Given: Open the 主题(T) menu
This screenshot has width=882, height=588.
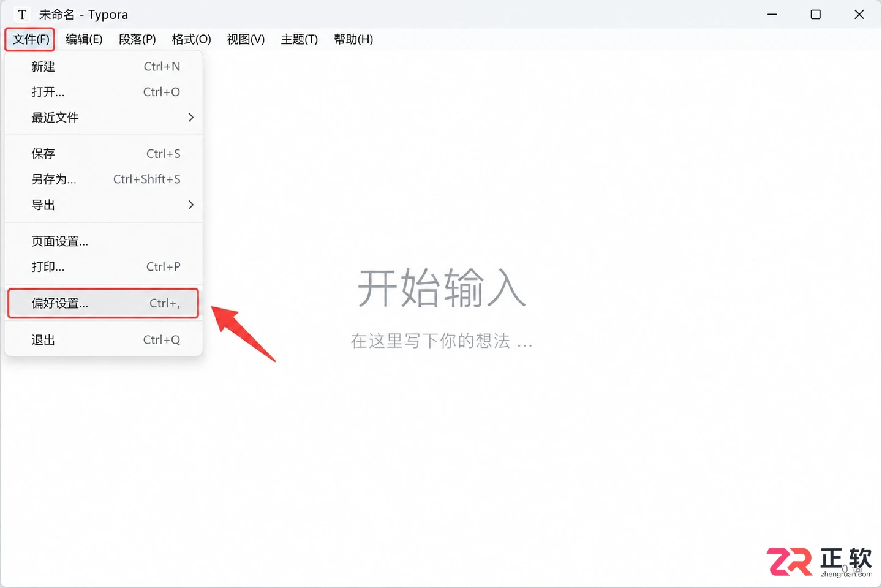Looking at the screenshot, I should (x=299, y=39).
